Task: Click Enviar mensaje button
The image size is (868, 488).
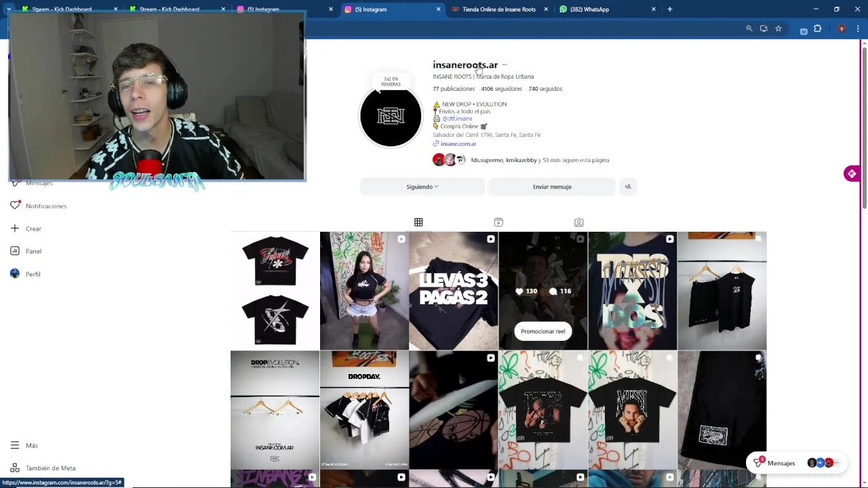Action: point(552,186)
